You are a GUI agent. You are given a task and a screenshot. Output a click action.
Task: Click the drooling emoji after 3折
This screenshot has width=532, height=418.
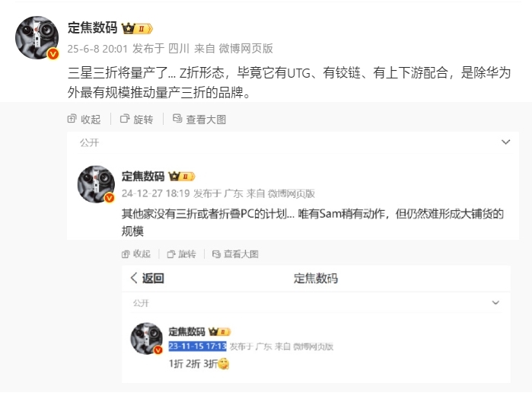pyautogui.click(x=224, y=364)
